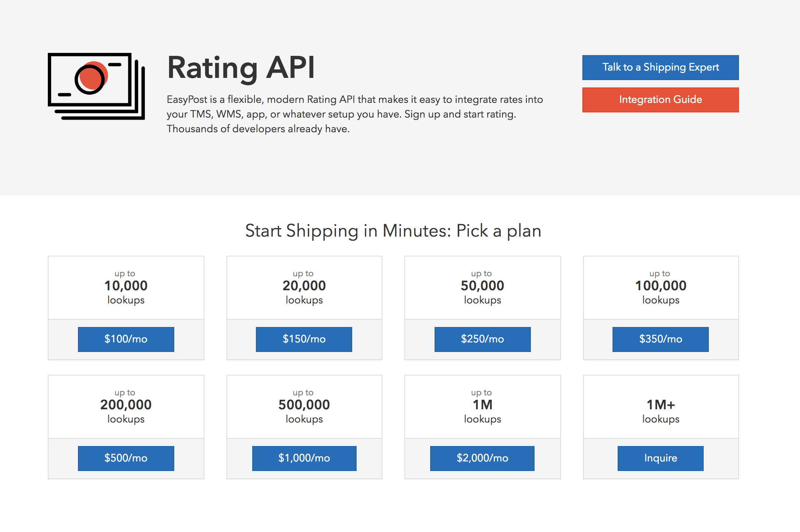800x532 pixels.
Task: Click Talk to a Shipping Expert button
Action: [660, 68]
